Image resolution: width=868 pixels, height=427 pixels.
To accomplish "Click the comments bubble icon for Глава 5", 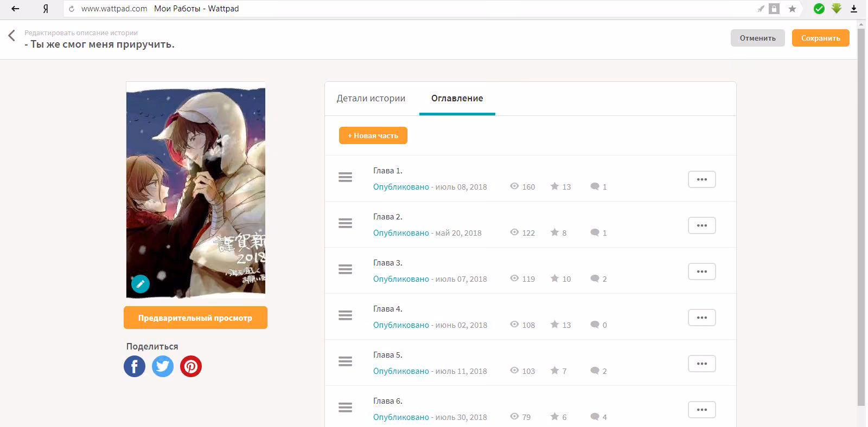I will (x=595, y=371).
